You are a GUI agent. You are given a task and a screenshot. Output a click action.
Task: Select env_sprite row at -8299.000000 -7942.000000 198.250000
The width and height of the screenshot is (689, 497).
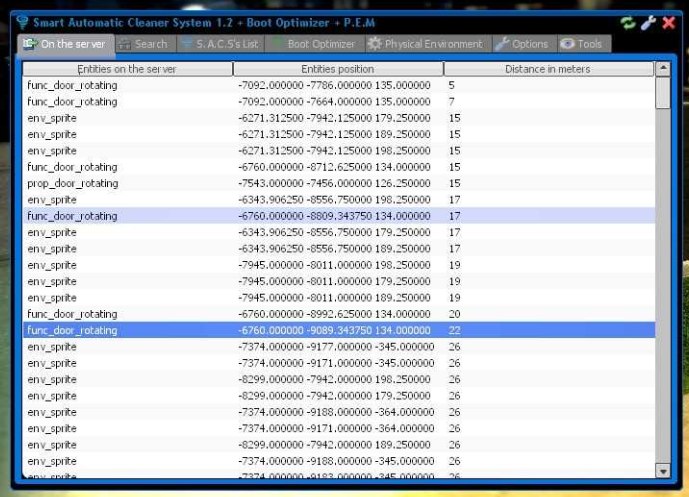click(338, 379)
